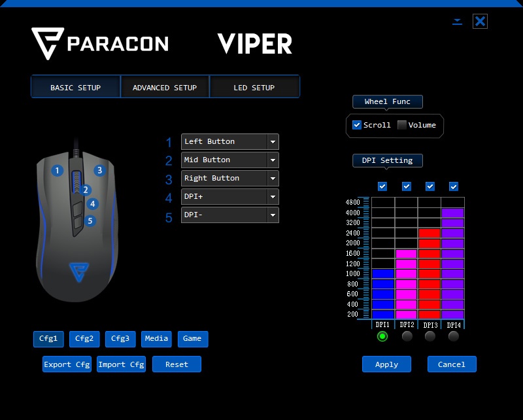Click the magenta DPI2 bar at 1200
Viewport: 523px width, 420px height.
(x=406, y=264)
